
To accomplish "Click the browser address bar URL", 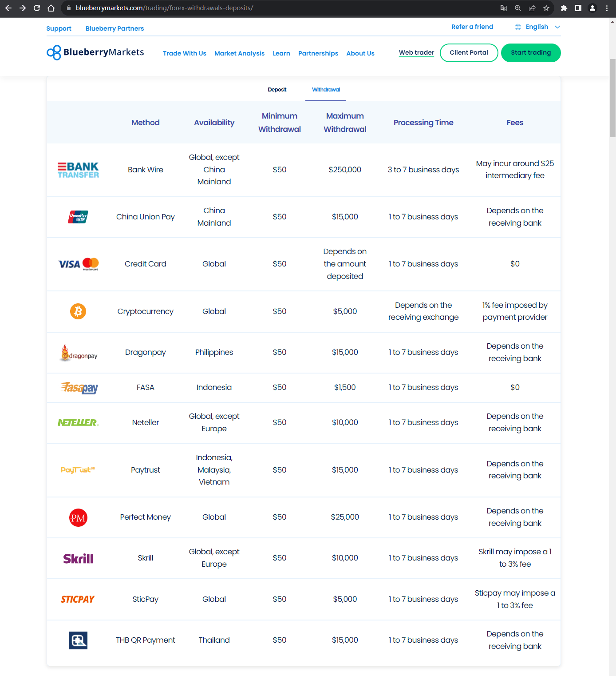I will coord(164,8).
